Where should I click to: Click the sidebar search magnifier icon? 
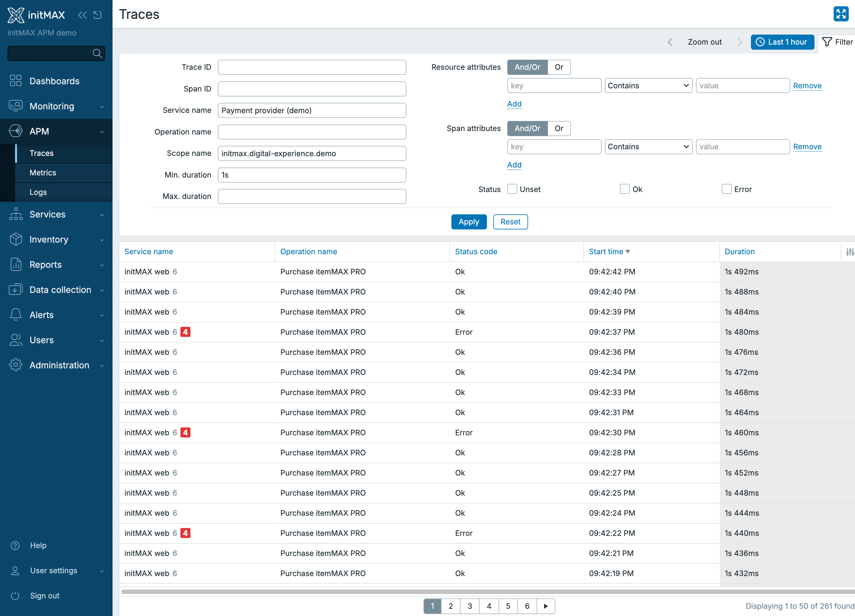click(97, 53)
